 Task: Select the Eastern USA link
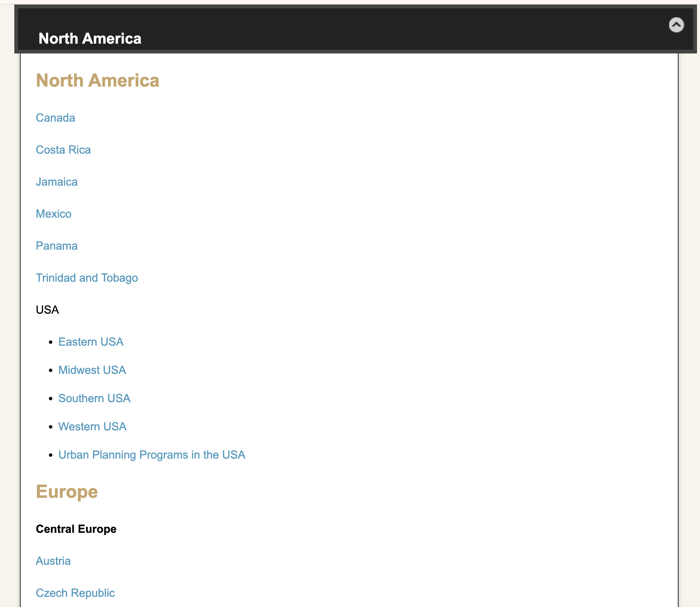click(x=91, y=342)
